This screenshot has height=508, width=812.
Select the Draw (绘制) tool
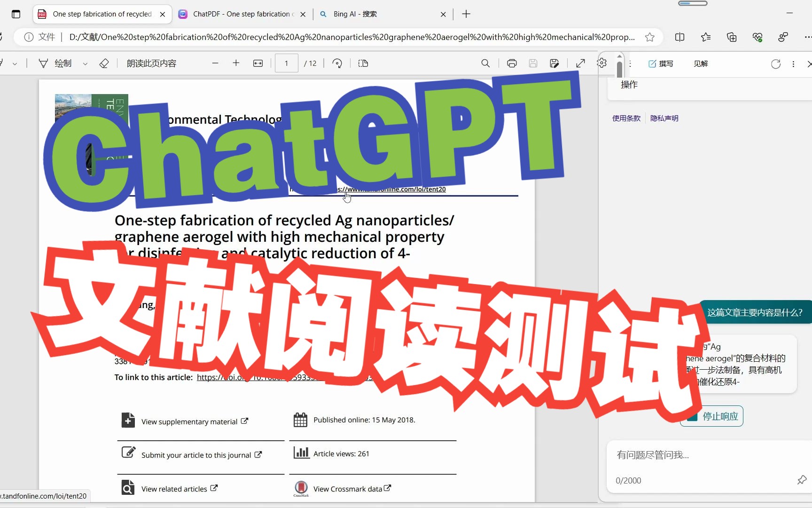(55, 63)
